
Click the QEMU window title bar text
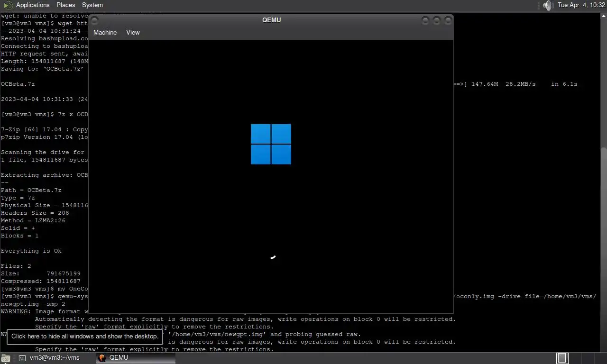(x=271, y=20)
